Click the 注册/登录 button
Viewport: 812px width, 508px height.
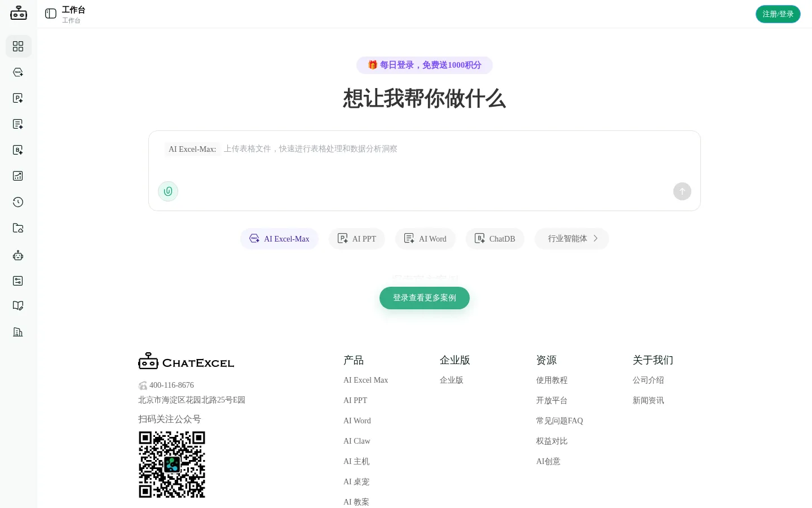[778, 14]
